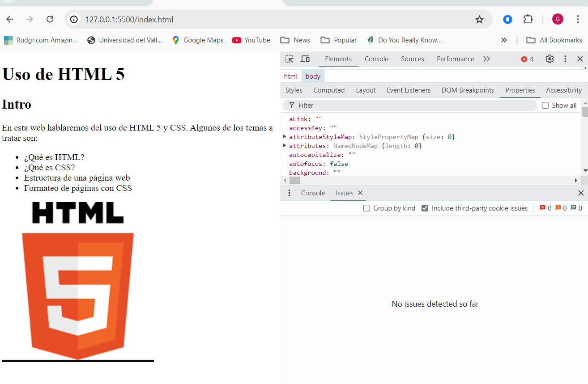588x384 pixels.
Task: Reload the current page
Action: point(50,19)
